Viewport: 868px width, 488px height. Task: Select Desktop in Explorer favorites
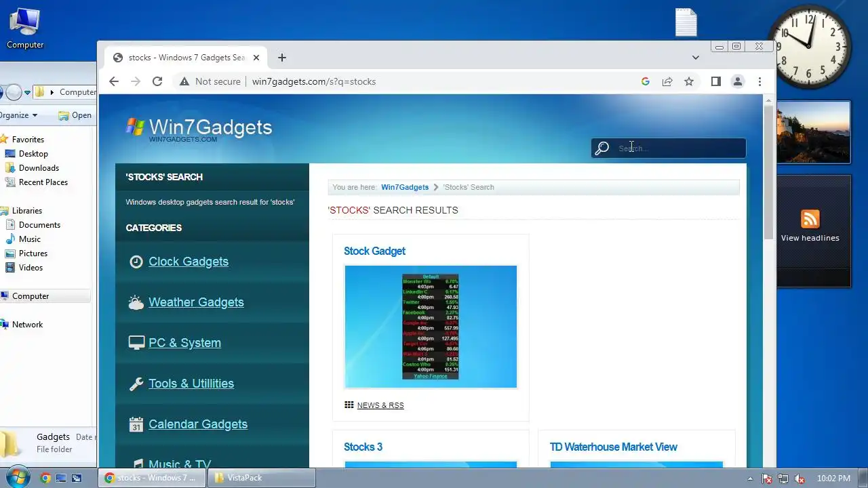[33, 154]
